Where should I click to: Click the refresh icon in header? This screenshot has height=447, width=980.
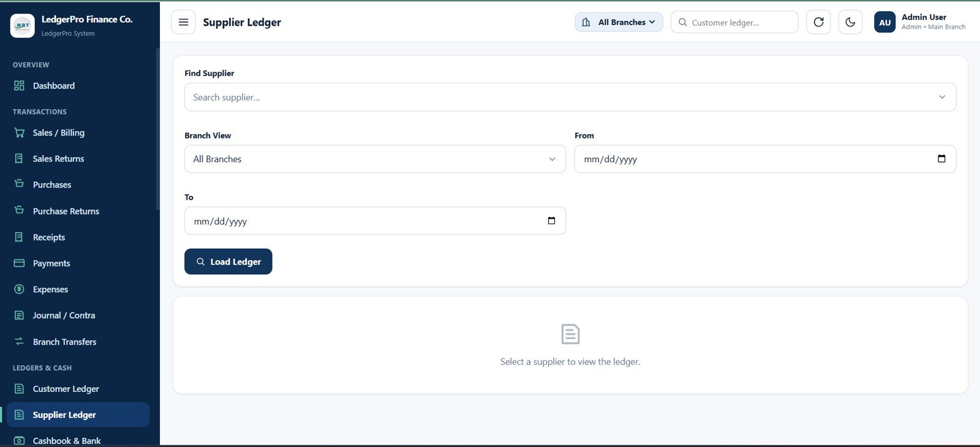tap(818, 22)
